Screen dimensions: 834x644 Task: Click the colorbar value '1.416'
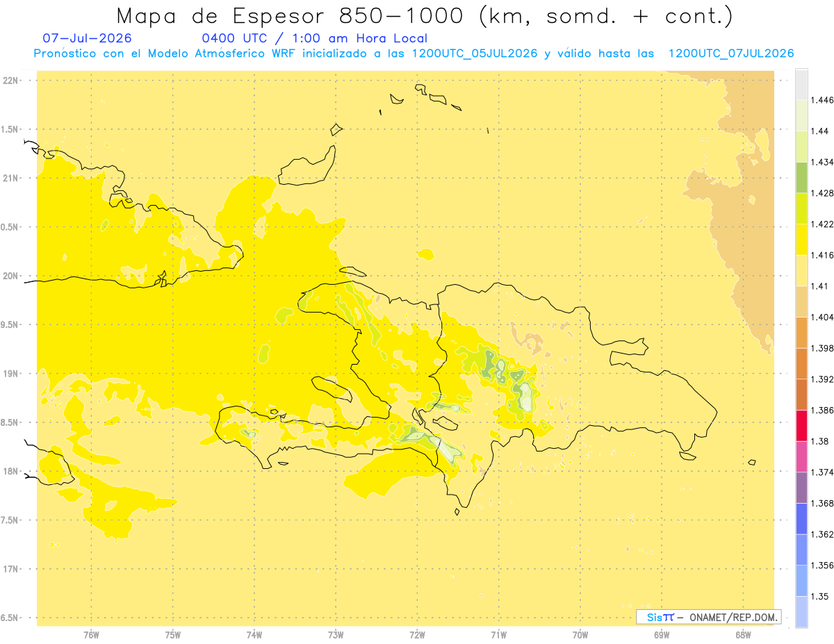(x=824, y=255)
